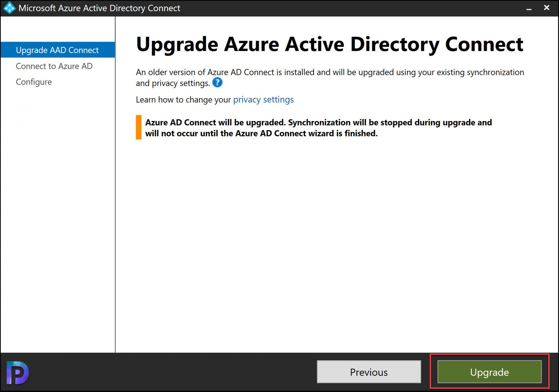Viewport: 559px width, 392px height.
Task: Click the blank sidebar area below Configure
Action: point(58,218)
